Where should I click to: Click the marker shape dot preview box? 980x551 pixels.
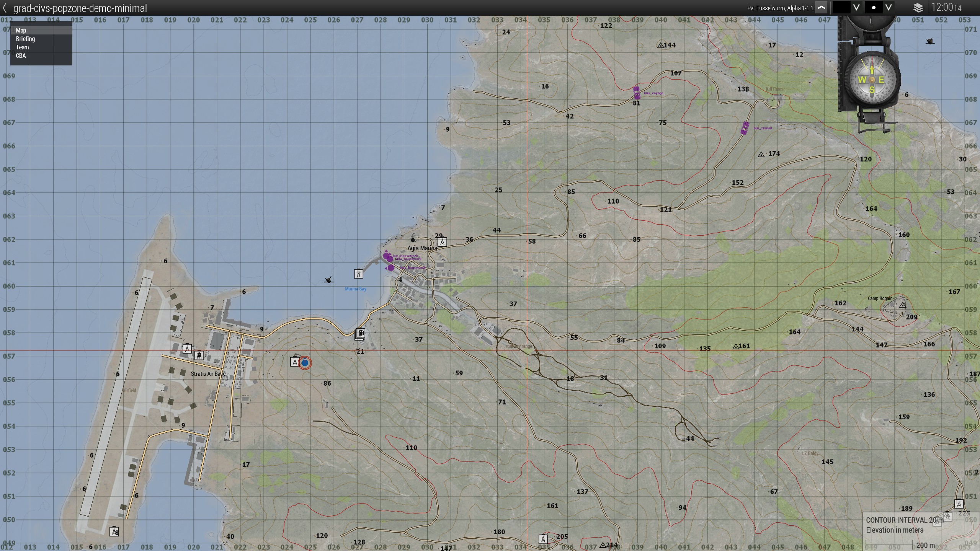click(x=873, y=8)
